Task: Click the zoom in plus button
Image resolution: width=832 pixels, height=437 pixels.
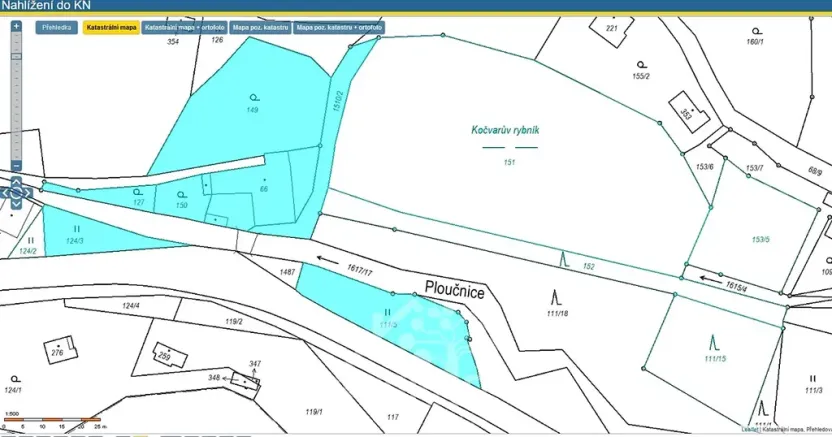Action: 16,26
